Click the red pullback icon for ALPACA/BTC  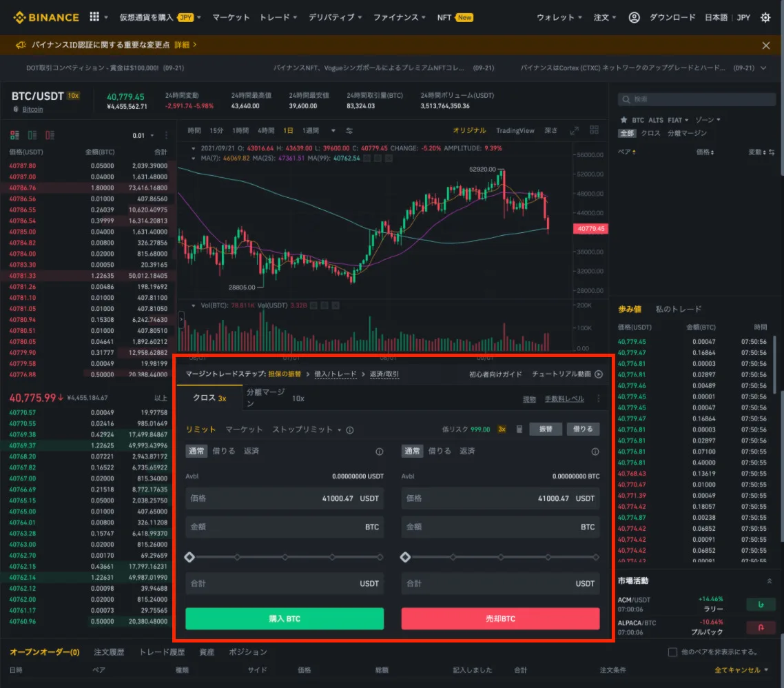(761, 627)
